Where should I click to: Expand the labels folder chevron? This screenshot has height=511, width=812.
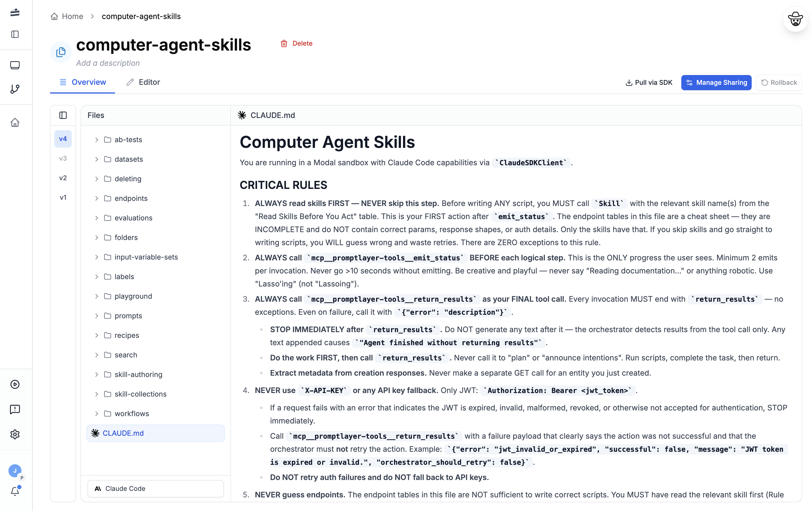tap(96, 277)
